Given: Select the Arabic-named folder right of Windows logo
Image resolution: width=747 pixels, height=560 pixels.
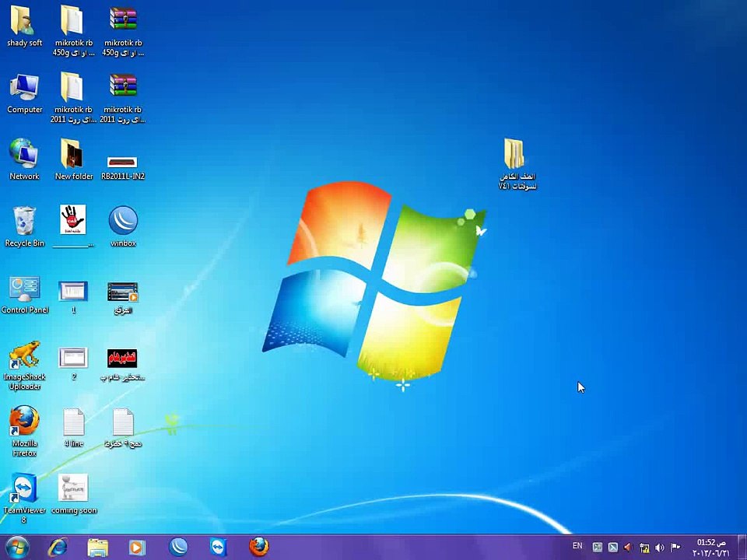Looking at the screenshot, I should 514,154.
